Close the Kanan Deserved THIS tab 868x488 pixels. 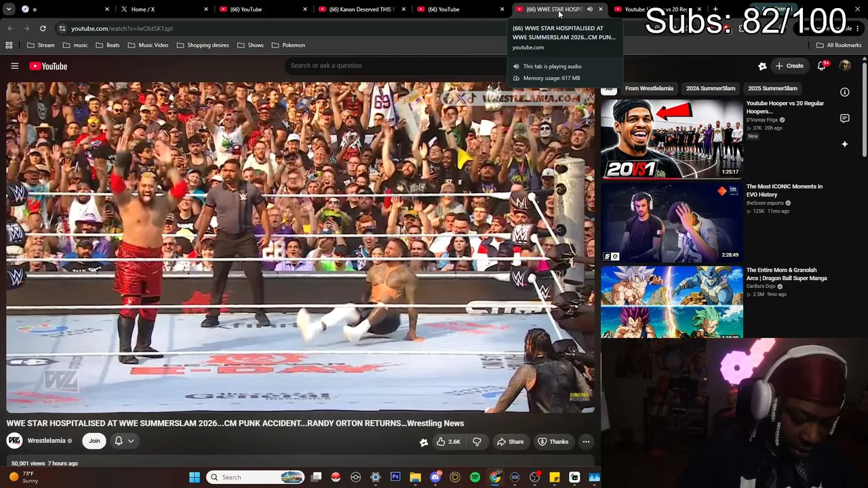pyautogui.click(x=403, y=9)
